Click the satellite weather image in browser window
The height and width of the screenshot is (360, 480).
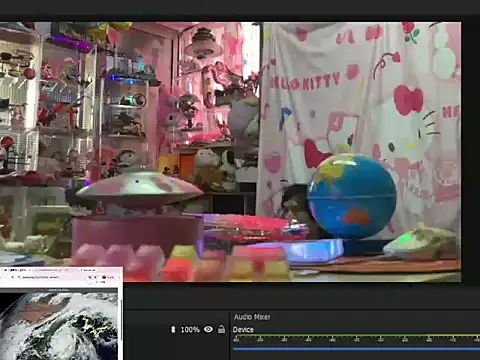(x=59, y=326)
